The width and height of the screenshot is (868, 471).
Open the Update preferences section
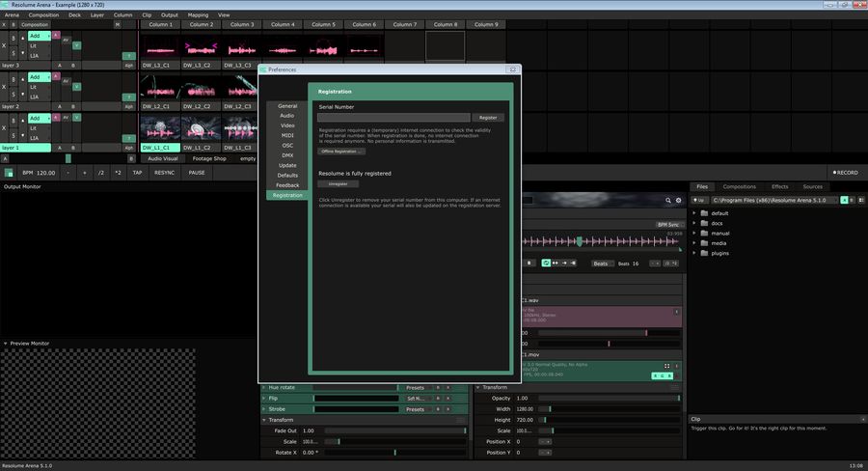point(287,166)
